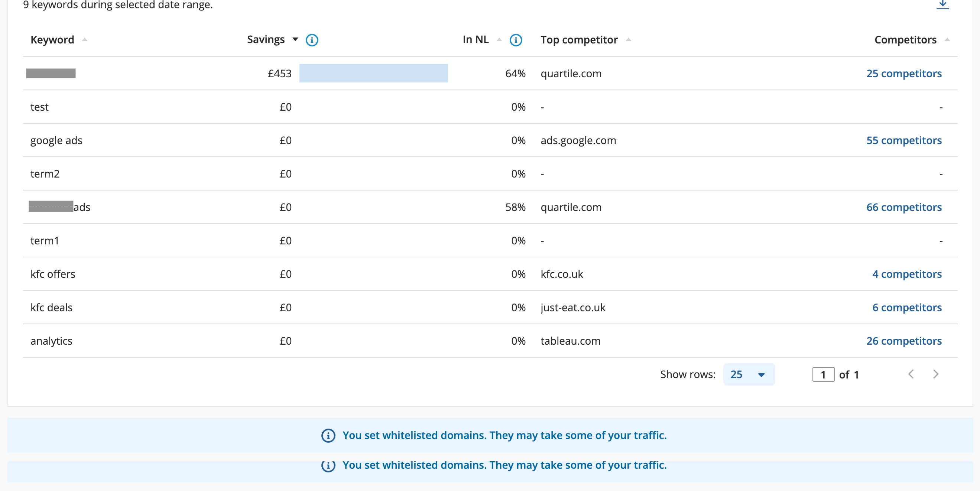This screenshot has height=491, width=980.
Task: Click the redacted keyword ending in 'ads'
Action: pyautogui.click(x=60, y=207)
